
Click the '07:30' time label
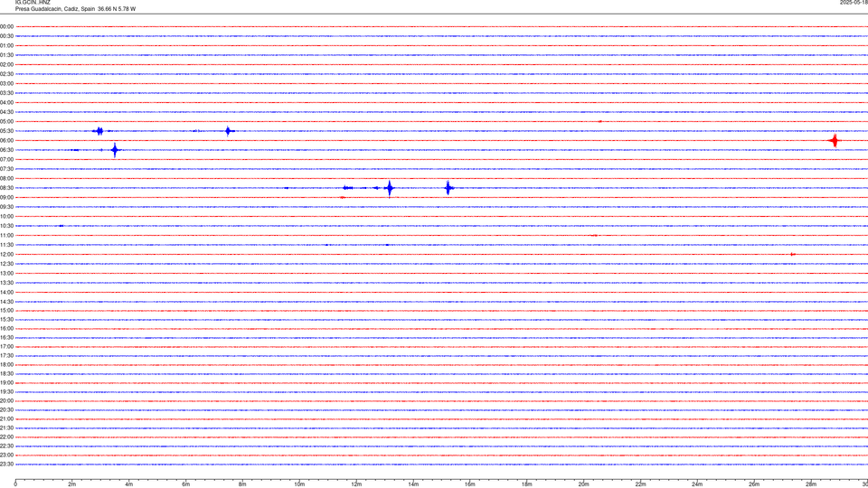coord(6,169)
